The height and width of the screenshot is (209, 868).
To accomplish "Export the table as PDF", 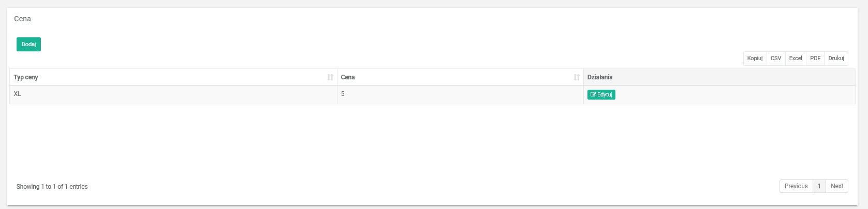I will click(x=815, y=59).
